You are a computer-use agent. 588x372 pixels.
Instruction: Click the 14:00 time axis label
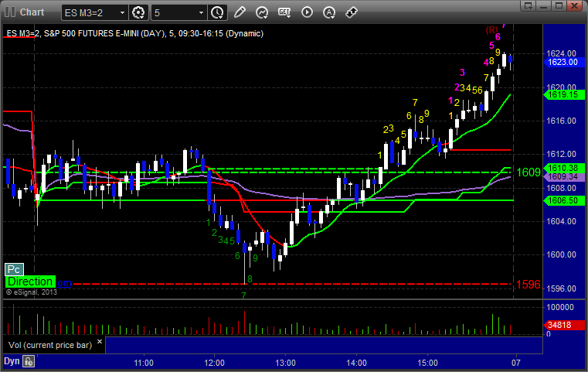357,363
